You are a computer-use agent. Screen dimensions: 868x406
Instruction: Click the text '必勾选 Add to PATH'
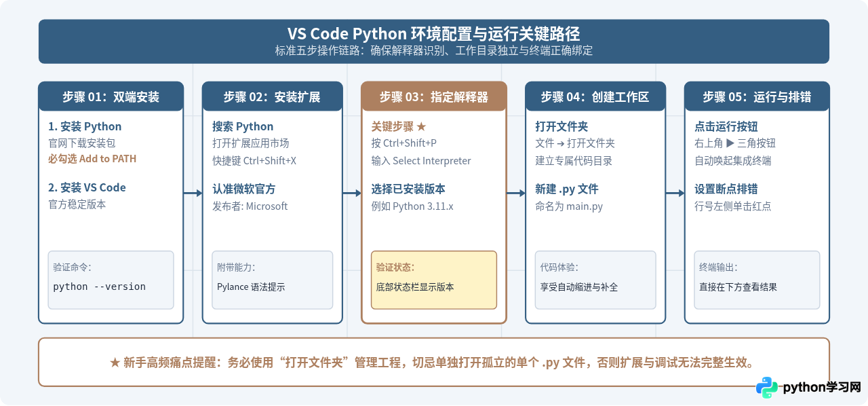92,159
